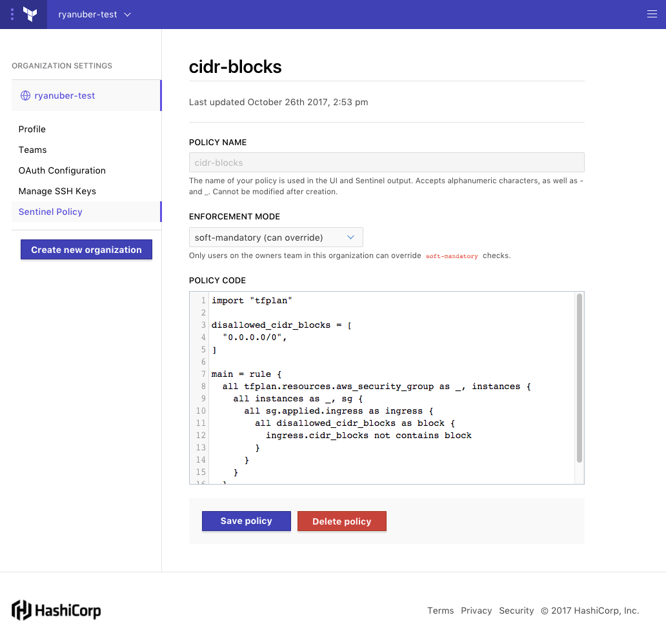Go to Teams settings

[x=33, y=150]
